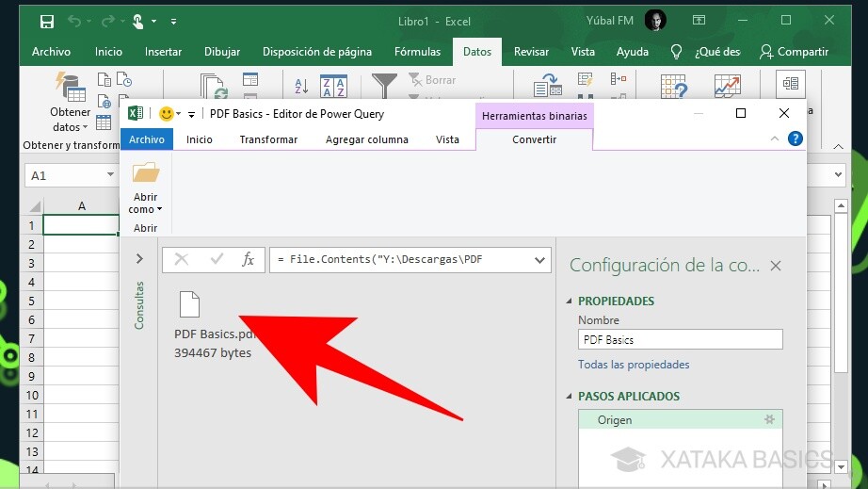Switch to the Fórmulas tab in Excel

[417, 52]
